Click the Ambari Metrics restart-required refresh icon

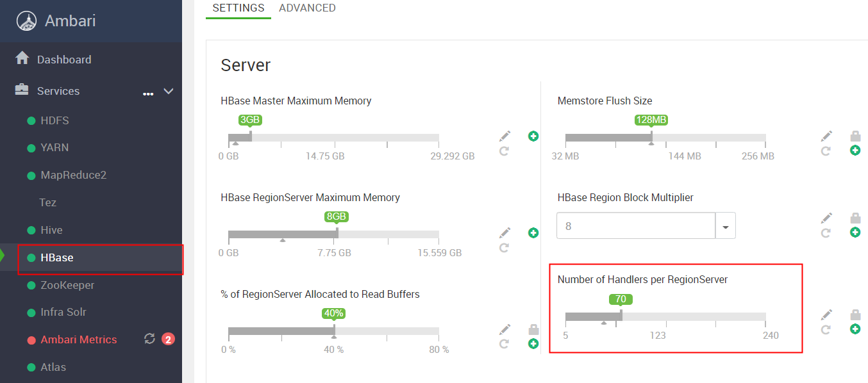150,339
